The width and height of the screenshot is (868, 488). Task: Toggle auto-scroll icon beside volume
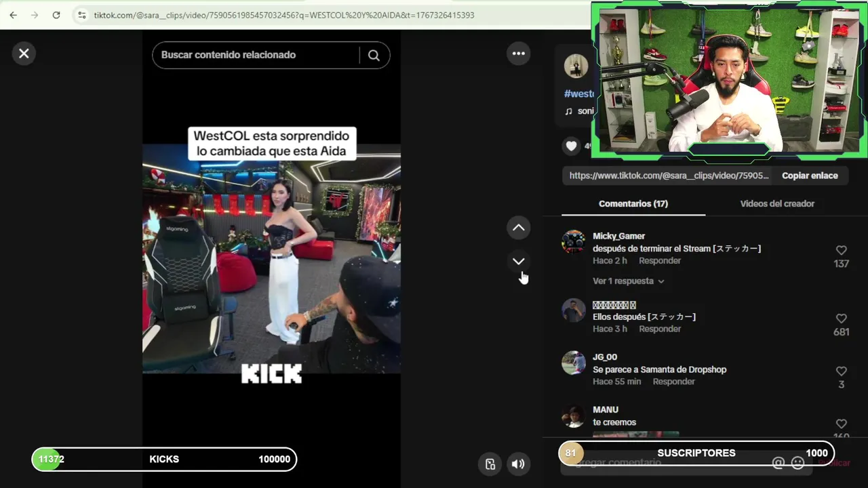tap(490, 464)
